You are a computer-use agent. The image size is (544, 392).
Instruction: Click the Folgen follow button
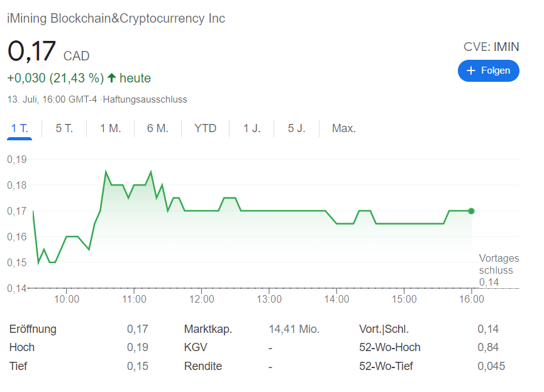(488, 71)
